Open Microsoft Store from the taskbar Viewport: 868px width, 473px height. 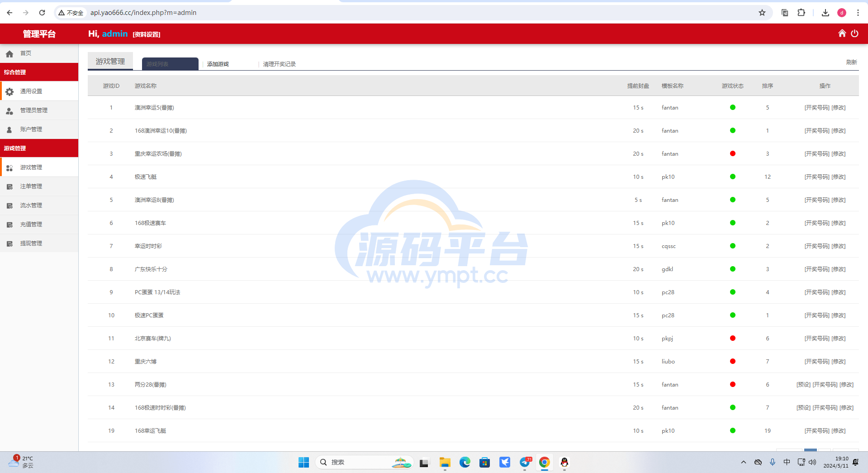click(484, 462)
